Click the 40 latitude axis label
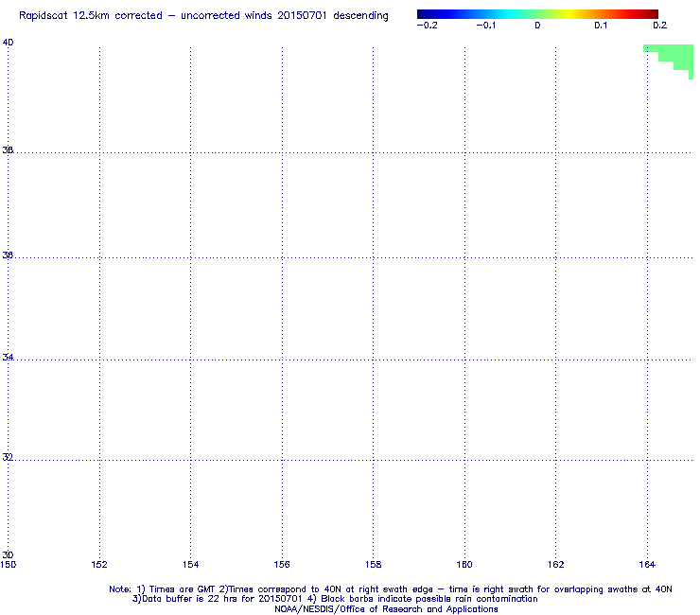 point(8,43)
